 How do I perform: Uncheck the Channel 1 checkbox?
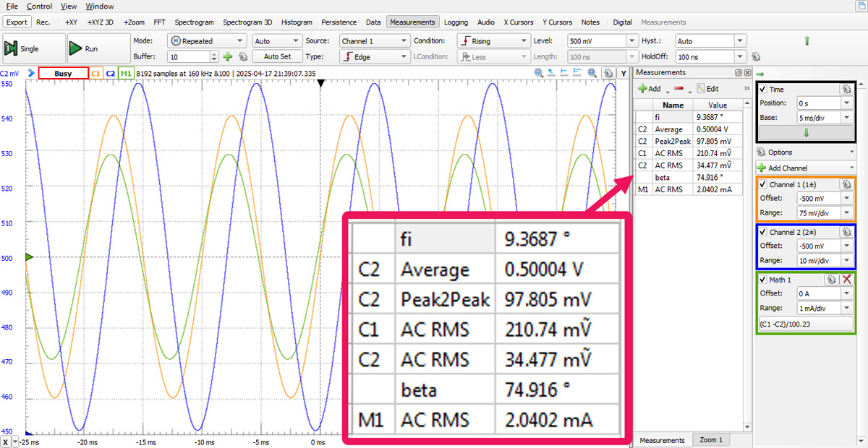763,185
